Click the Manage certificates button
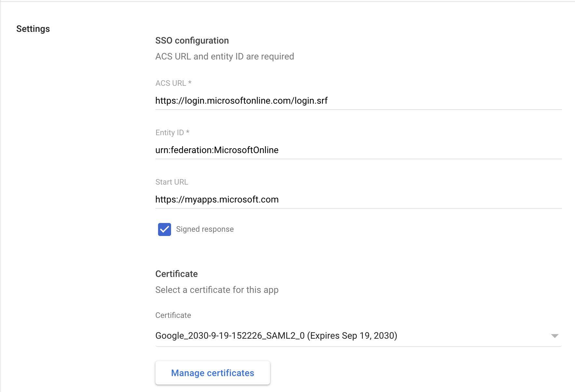 point(213,373)
